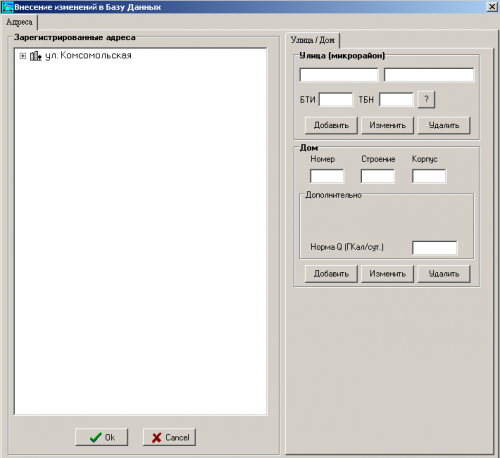
Task: Click the first Улица (микрорайон) input field
Action: (339, 75)
